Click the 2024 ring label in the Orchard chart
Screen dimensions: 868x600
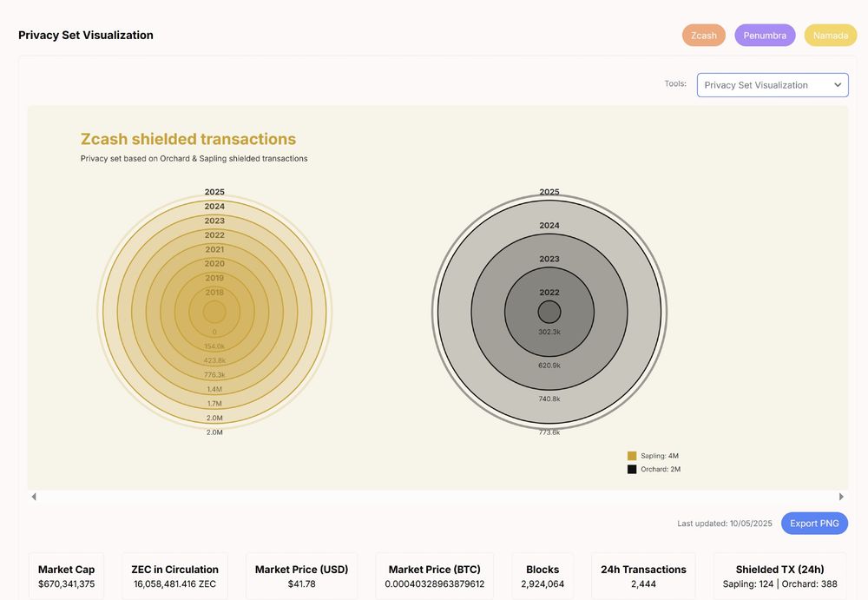pyautogui.click(x=549, y=226)
